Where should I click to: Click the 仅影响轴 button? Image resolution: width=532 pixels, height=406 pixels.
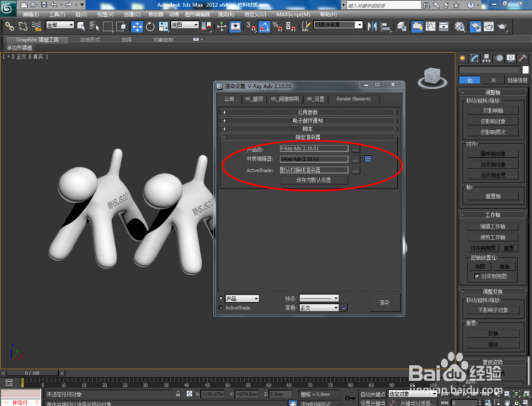click(x=493, y=110)
